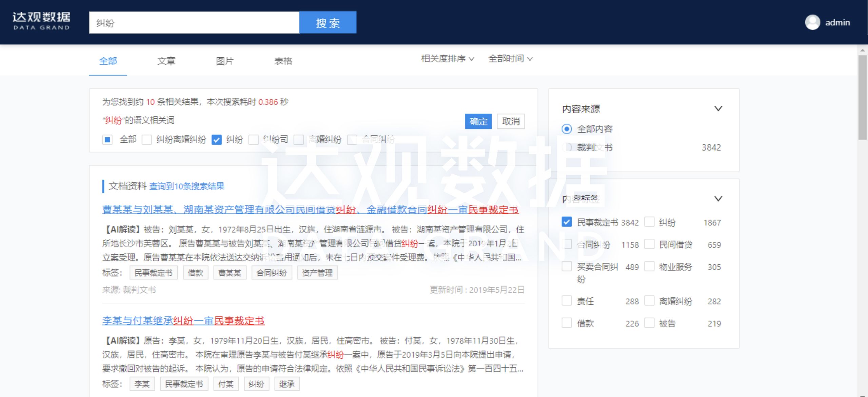The image size is (868, 397).
Task: Check the 纠纷司 related word checkbox
Action: 253,140
